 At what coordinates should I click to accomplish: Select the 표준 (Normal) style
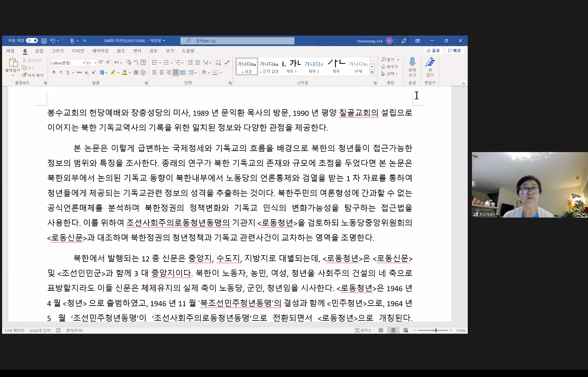[x=247, y=67]
